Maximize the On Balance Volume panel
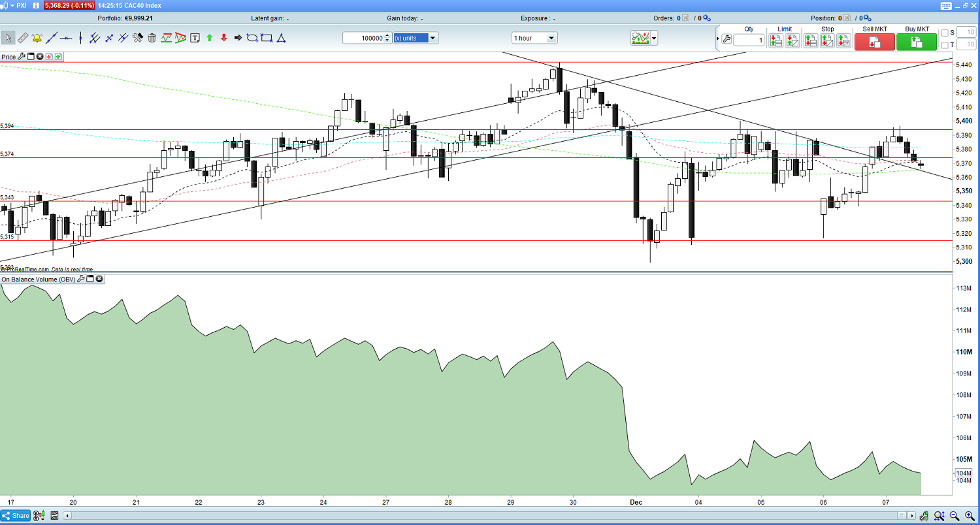 (90, 279)
